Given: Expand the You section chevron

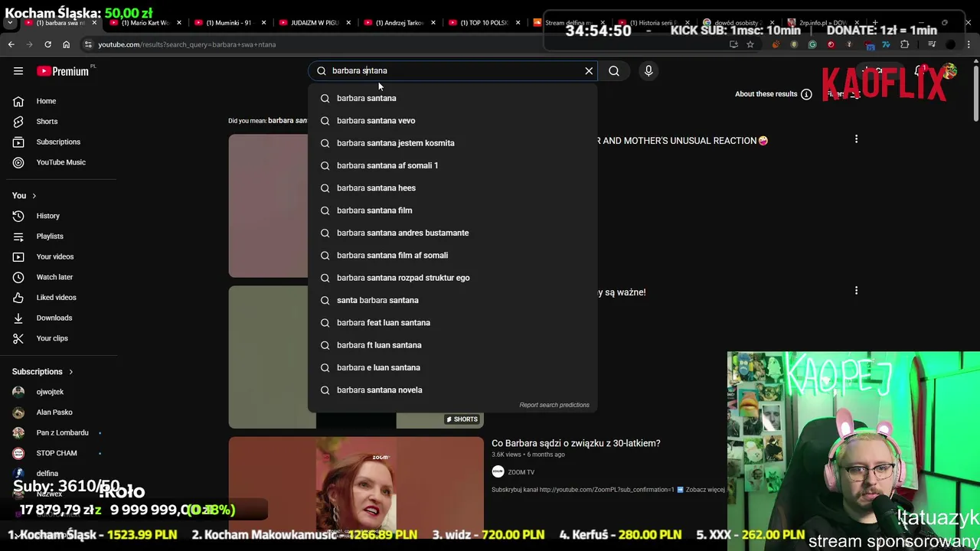Looking at the screenshot, I should [x=34, y=196].
